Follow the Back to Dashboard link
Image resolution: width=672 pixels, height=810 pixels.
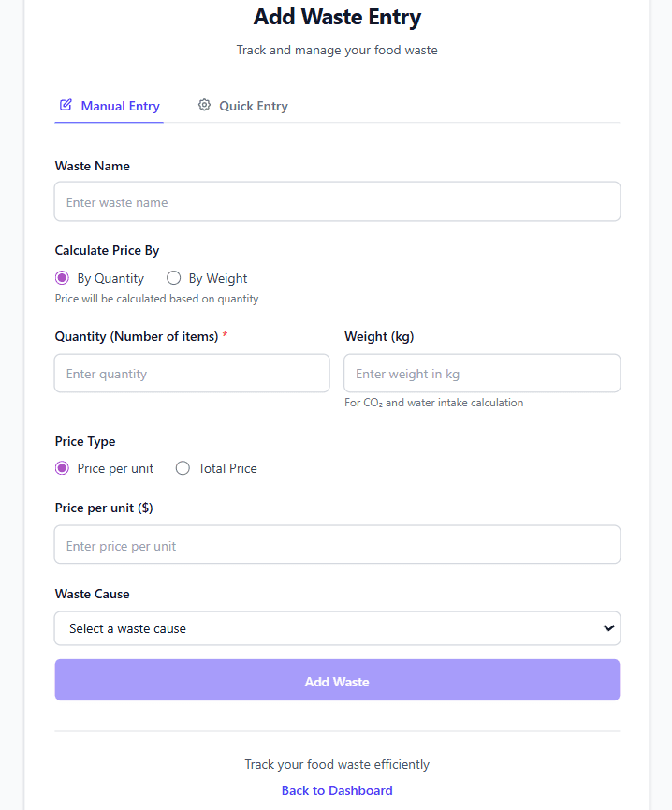[337, 790]
